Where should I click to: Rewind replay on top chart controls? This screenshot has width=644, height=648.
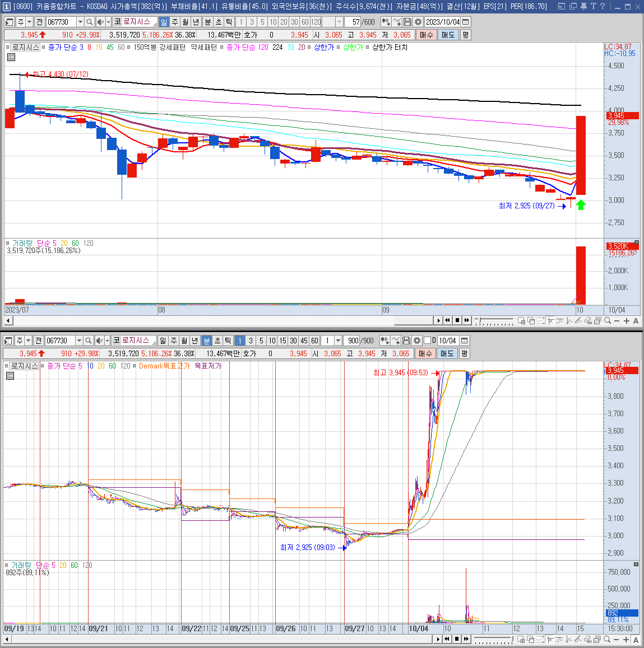point(447,320)
